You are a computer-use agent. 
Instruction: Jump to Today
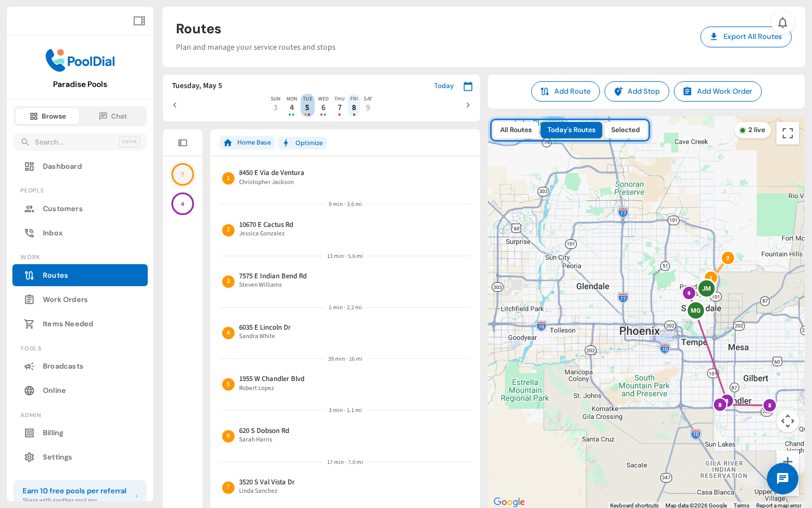coord(444,86)
